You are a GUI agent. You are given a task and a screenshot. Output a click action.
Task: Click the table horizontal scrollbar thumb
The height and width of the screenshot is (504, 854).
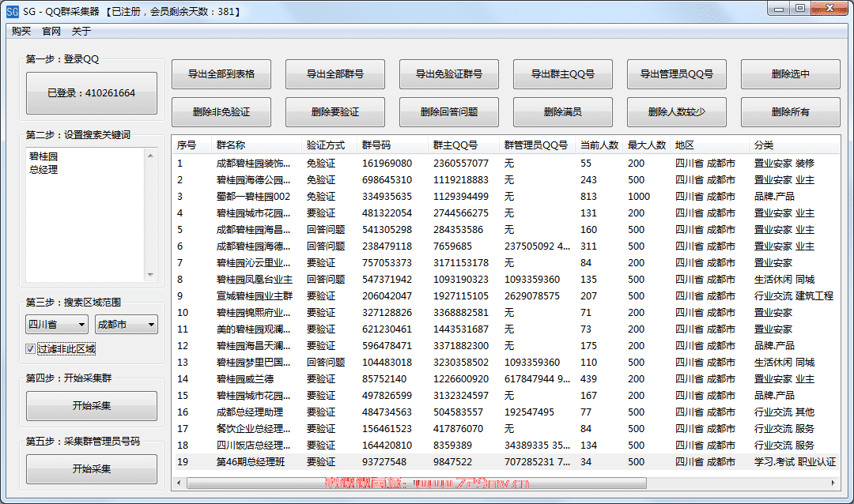(x=417, y=483)
